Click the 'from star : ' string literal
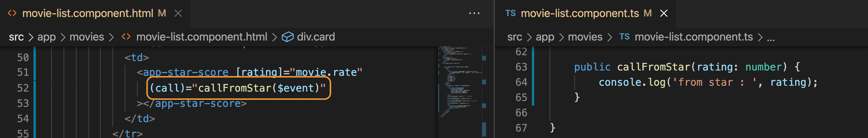 click(x=715, y=82)
